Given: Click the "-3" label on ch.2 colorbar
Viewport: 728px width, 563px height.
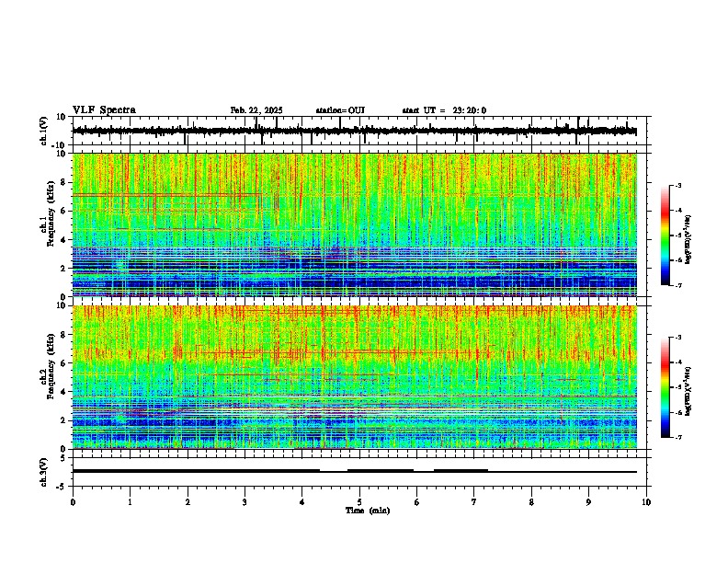Looking at the screenshot, I should (678, 338).
